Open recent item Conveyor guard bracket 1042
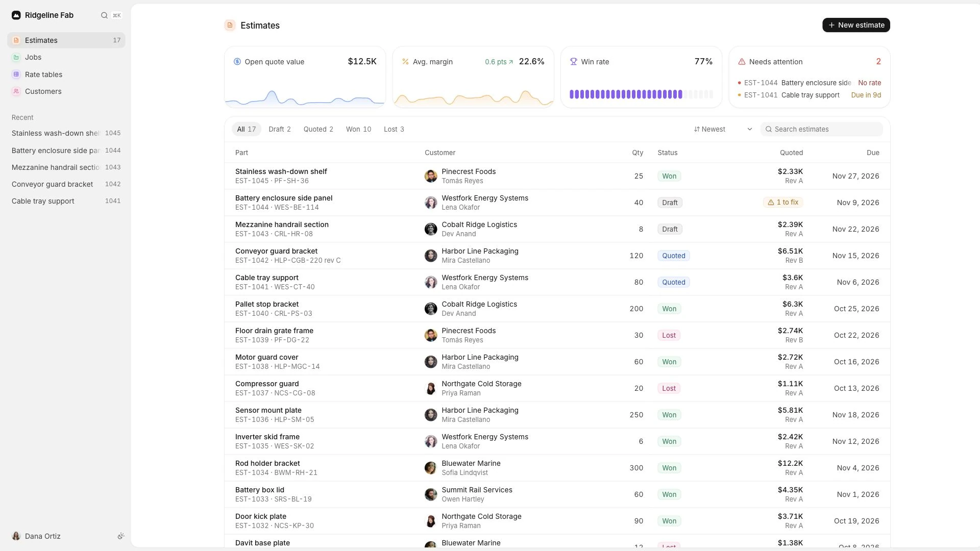The width and height of the screenshot is (980, 551). (66, 184)
